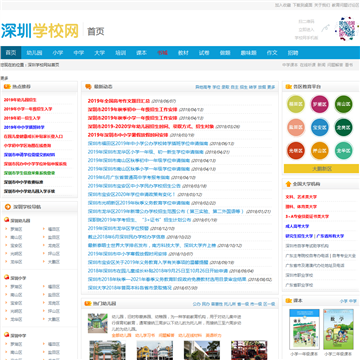The image size is (360, 360).
Task: Click 中学 filter in 课本 panel header
Action: [x=353, y=301]
